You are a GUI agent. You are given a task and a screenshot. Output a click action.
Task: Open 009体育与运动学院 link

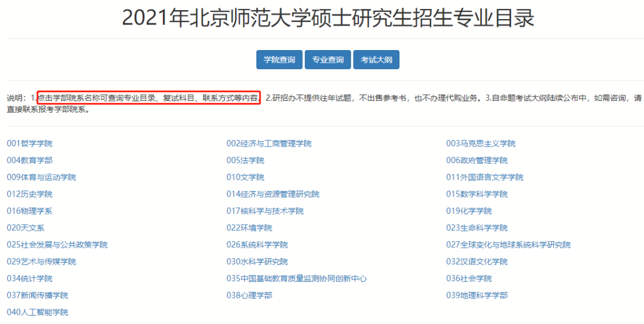tap(42, 177)
